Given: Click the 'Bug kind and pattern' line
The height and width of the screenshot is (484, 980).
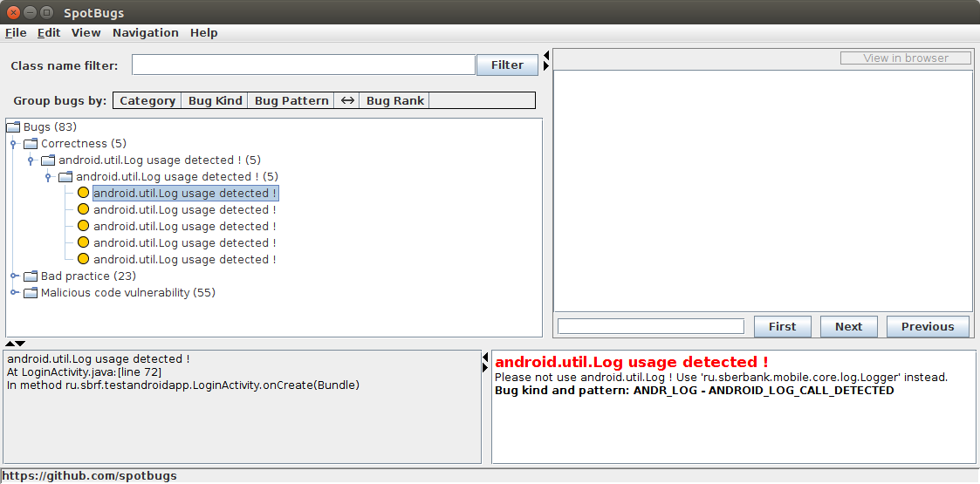Looking at the screenshot, I should coord(694,391).
